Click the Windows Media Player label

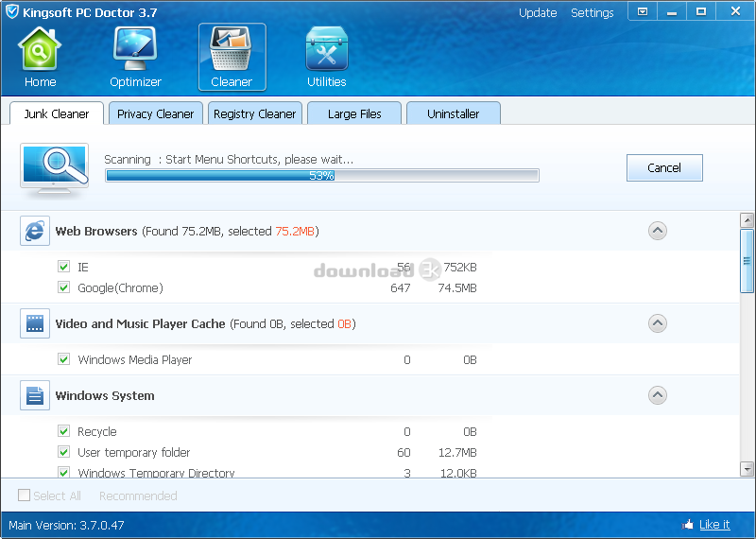[x=135, y=360]
